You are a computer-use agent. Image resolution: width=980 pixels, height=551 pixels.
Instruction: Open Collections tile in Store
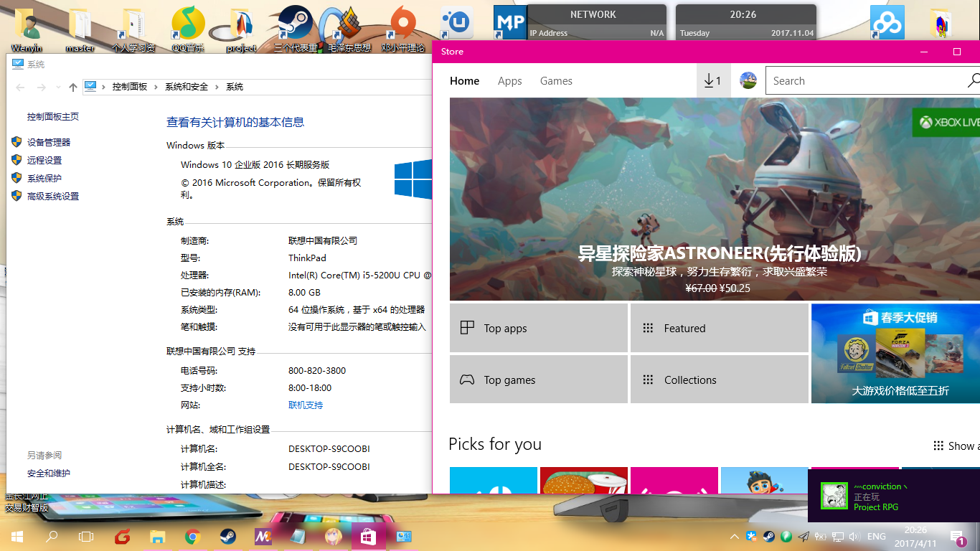(x=720, y=380)
